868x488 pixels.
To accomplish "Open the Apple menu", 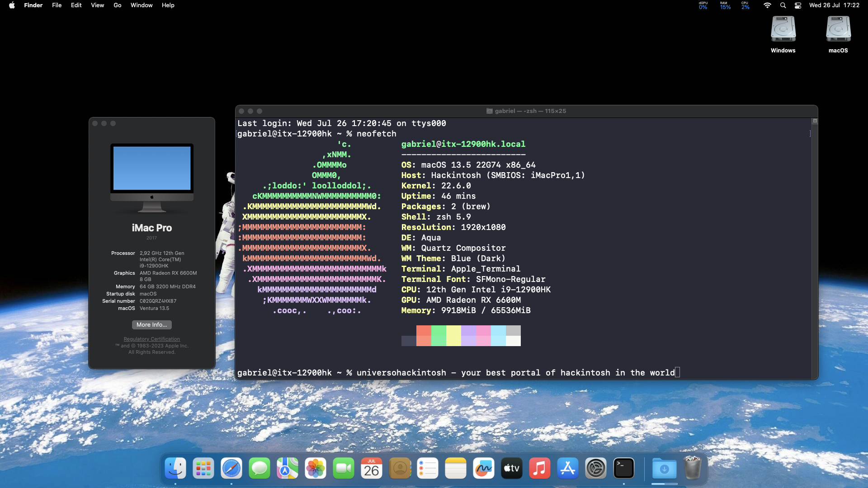I will point(12,5).
